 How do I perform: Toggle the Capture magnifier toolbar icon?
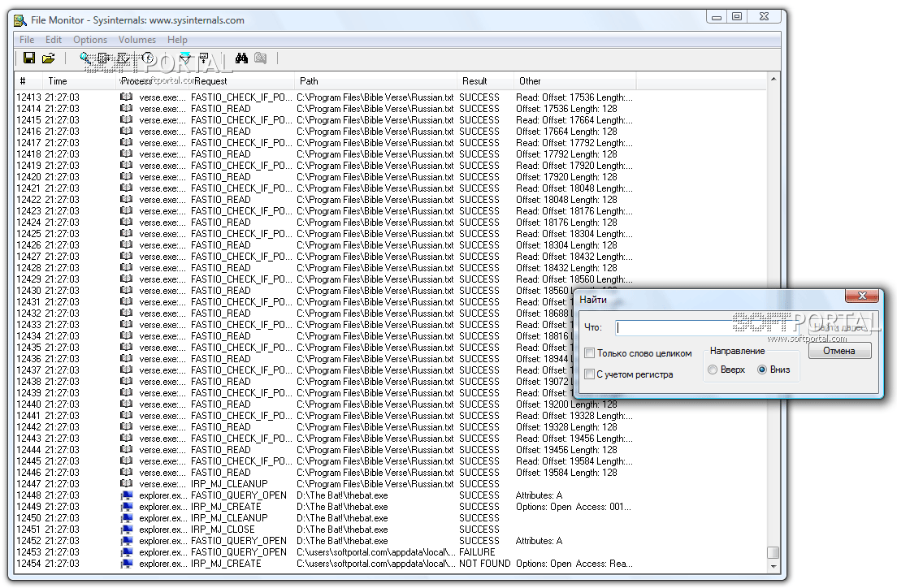[x=85, y=58]
